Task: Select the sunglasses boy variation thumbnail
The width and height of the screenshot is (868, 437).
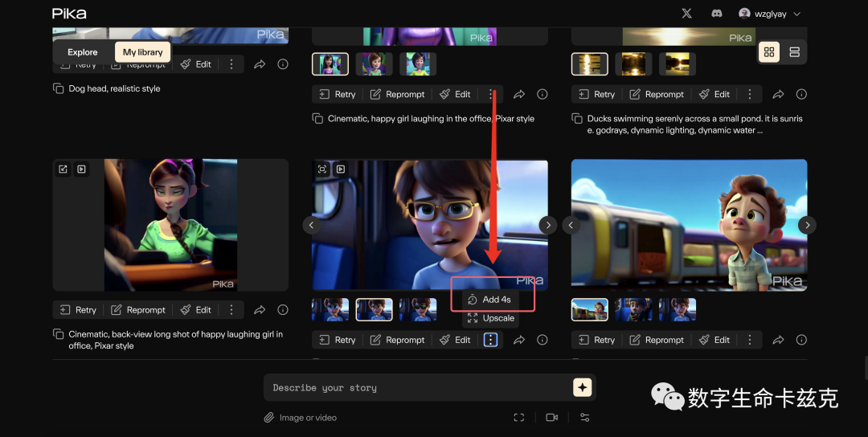Action: point(418,310)
